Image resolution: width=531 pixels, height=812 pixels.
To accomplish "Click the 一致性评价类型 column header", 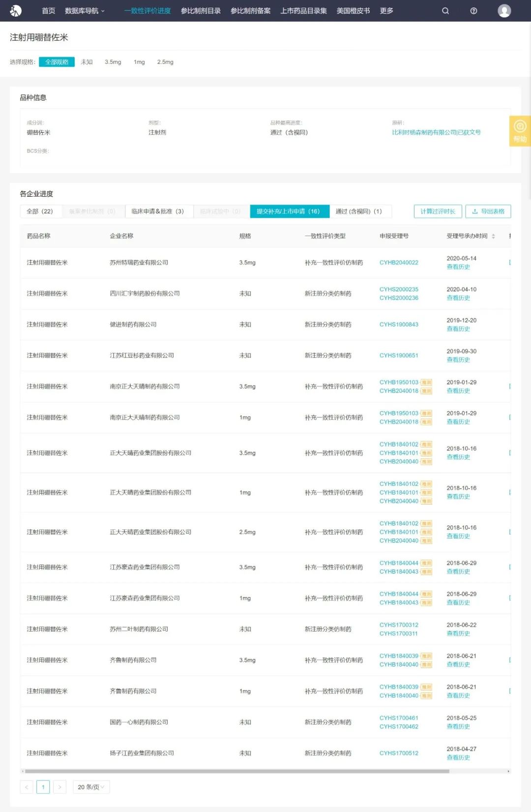I will pos(325,236).
